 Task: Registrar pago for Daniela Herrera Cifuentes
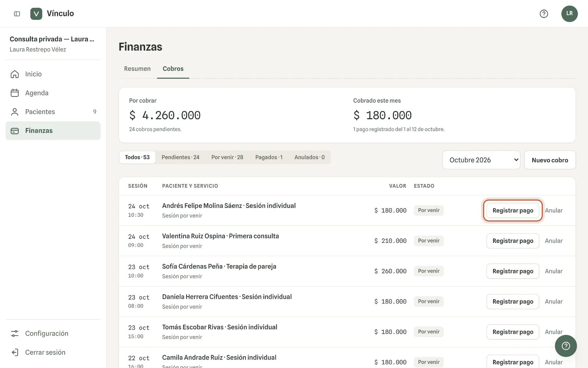click(513, 301)
